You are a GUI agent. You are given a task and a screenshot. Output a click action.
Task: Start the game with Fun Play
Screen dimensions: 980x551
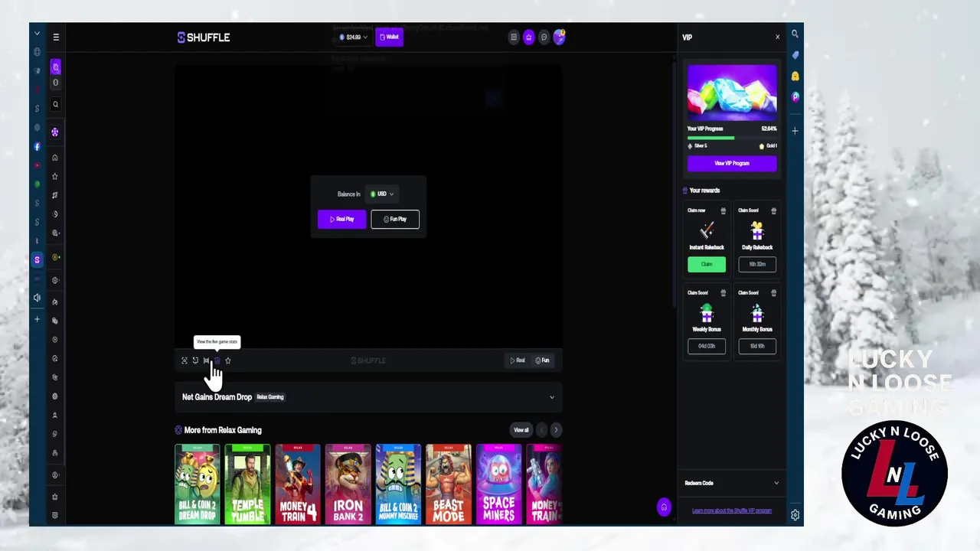395,219
